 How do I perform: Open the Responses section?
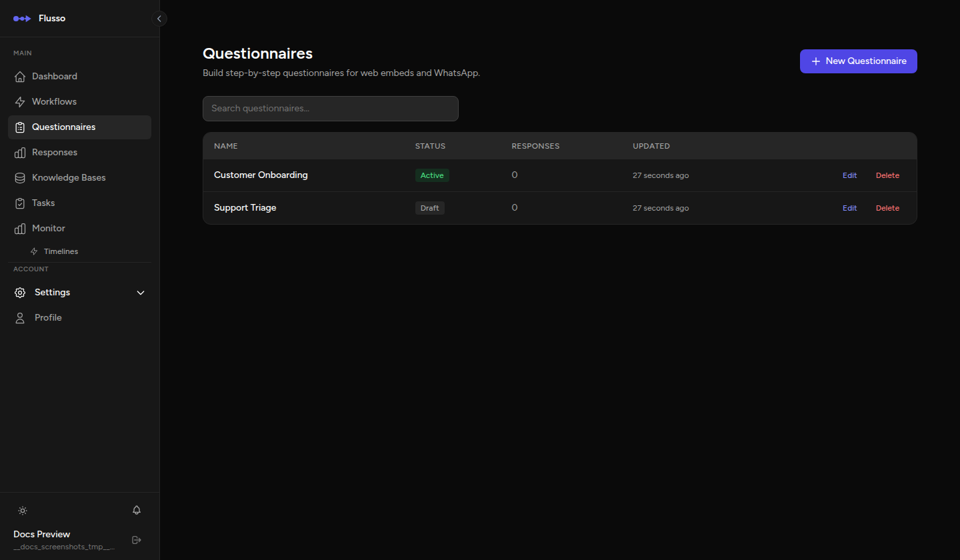click(x=79, y=153)
